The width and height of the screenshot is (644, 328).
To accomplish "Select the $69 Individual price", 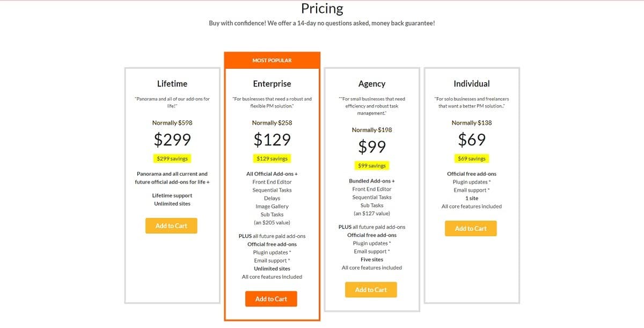I will point(472,139).
